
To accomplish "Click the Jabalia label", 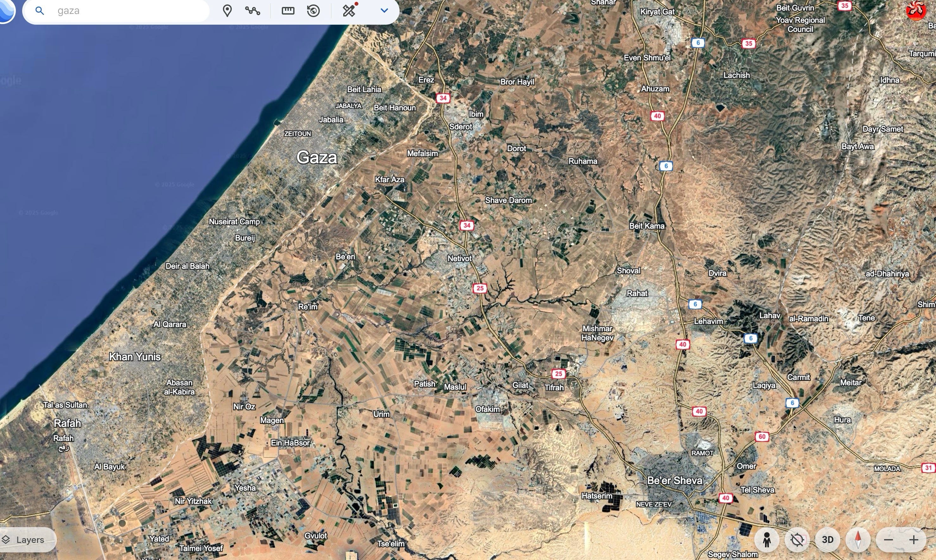I will (331, 120).
